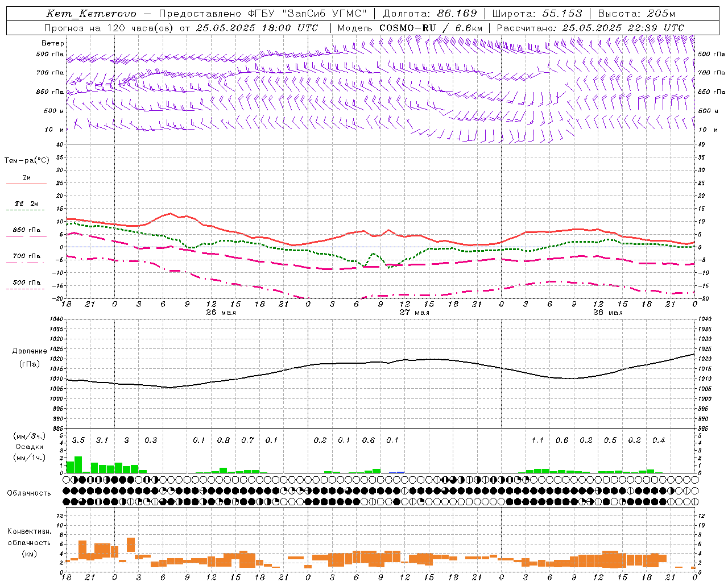Click the '27 мая' date label
728x582 pixels.
(414, 313)
